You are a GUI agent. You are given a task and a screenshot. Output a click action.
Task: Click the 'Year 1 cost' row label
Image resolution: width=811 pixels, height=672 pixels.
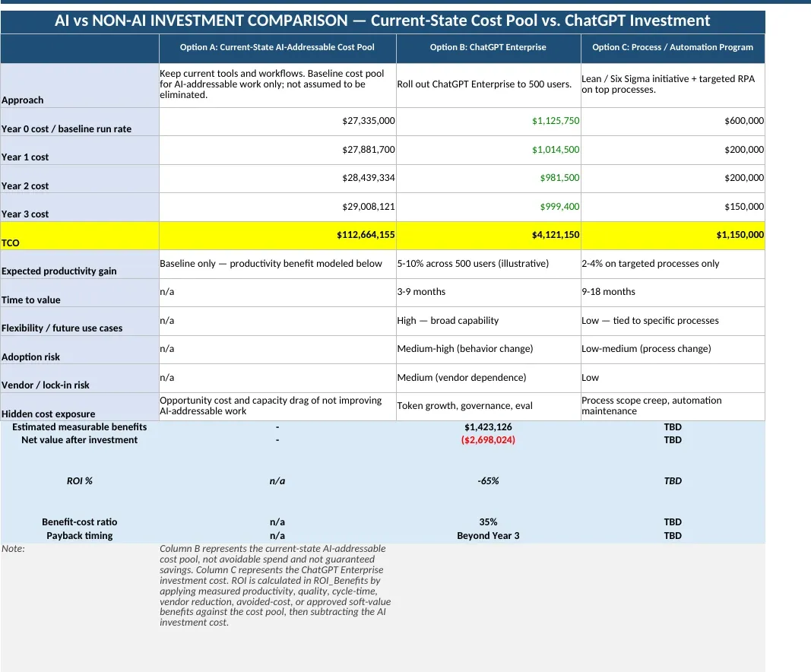click(x=80, y=151)
